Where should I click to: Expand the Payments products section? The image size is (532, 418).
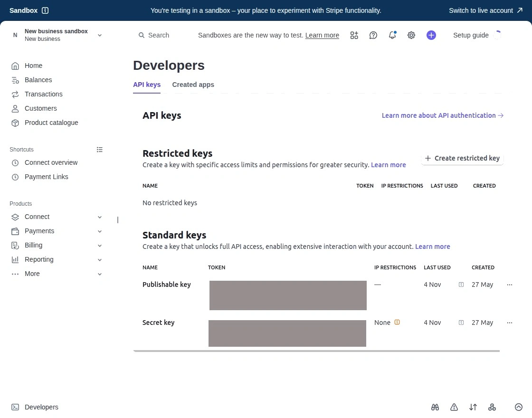(x=100, y=231)
